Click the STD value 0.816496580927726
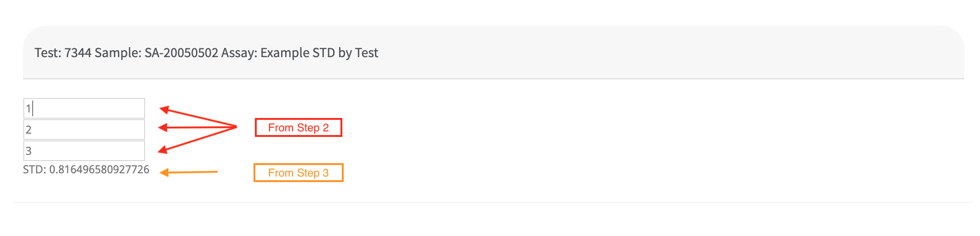 [99, 170]
